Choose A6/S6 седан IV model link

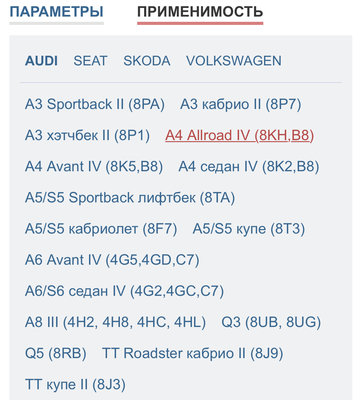tap(124, 291)
